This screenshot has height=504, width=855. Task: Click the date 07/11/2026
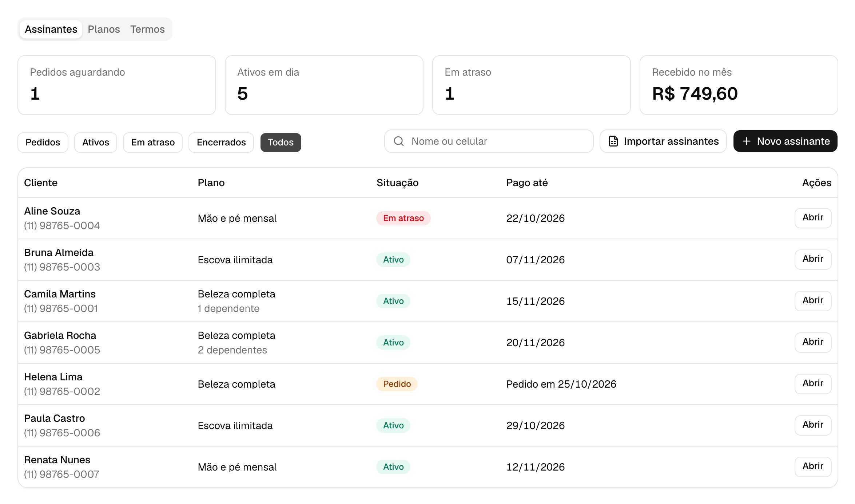(535, 260)
